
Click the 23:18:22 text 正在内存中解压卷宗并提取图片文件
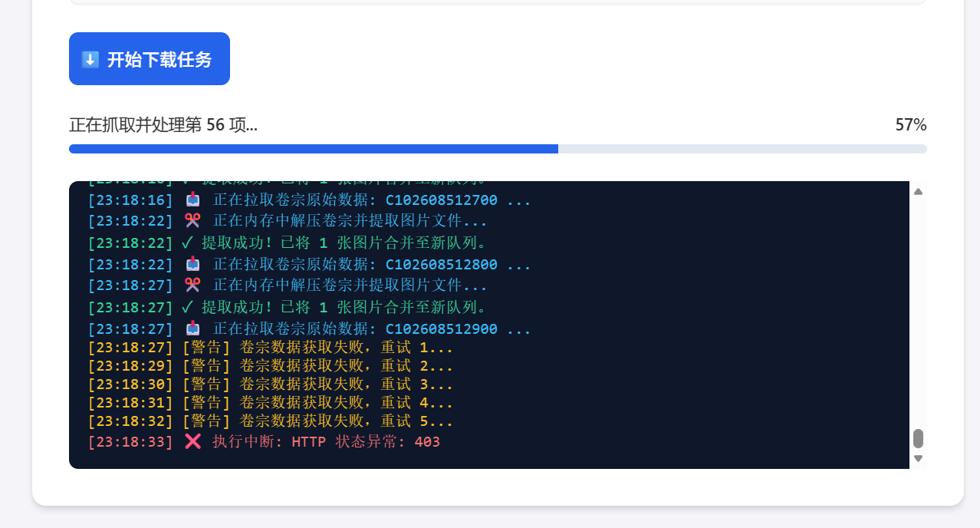coord(350,221)
